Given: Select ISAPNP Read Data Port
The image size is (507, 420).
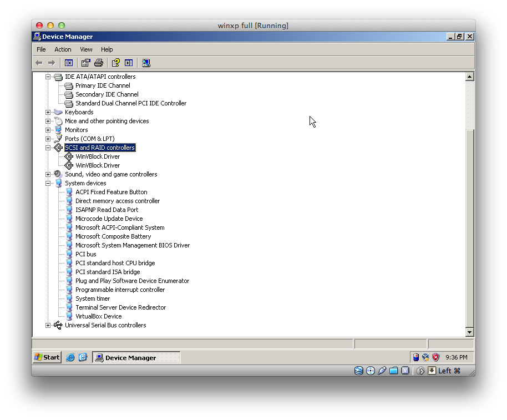Looking at the screenshot, I should tap(107, 210).
